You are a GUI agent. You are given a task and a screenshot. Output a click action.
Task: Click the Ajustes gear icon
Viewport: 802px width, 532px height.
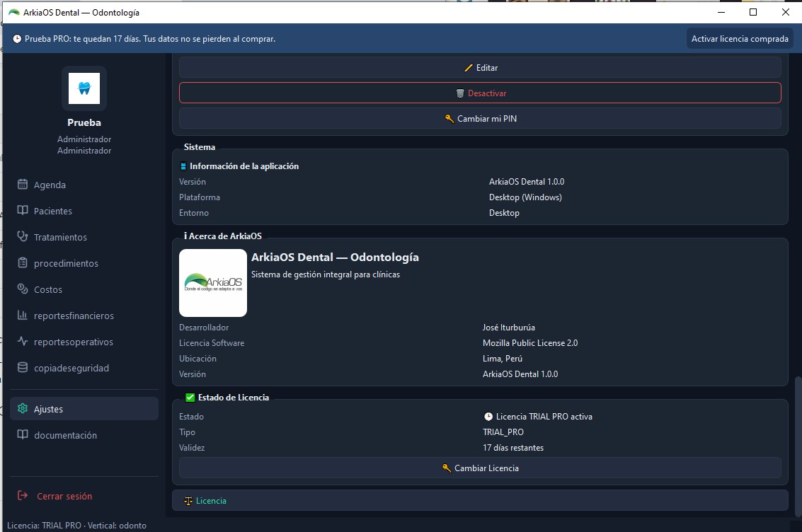tap(23, 409)
